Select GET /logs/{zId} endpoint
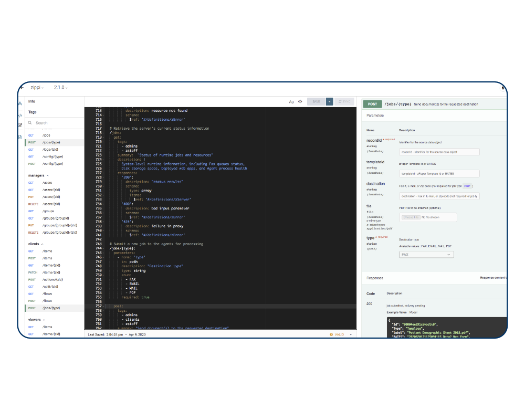Viewport: 525px width, 420px height. coord(55,150)
